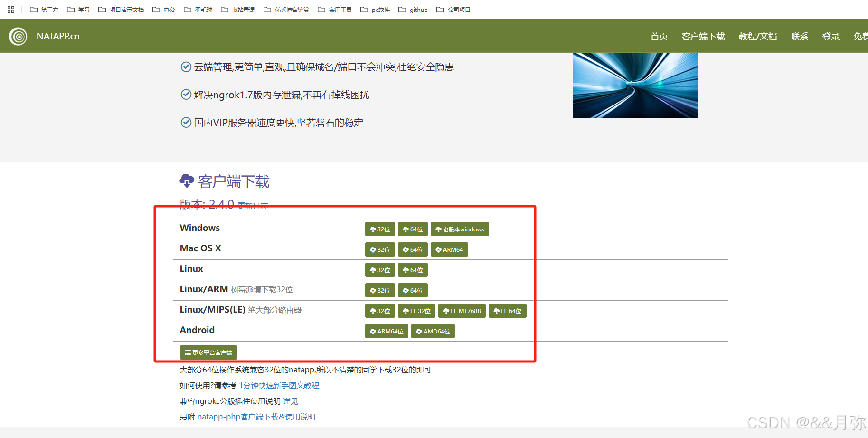Open 客户端下载 in the navigation bar
This screenshot has height=438, width=868.
point(703,37)
